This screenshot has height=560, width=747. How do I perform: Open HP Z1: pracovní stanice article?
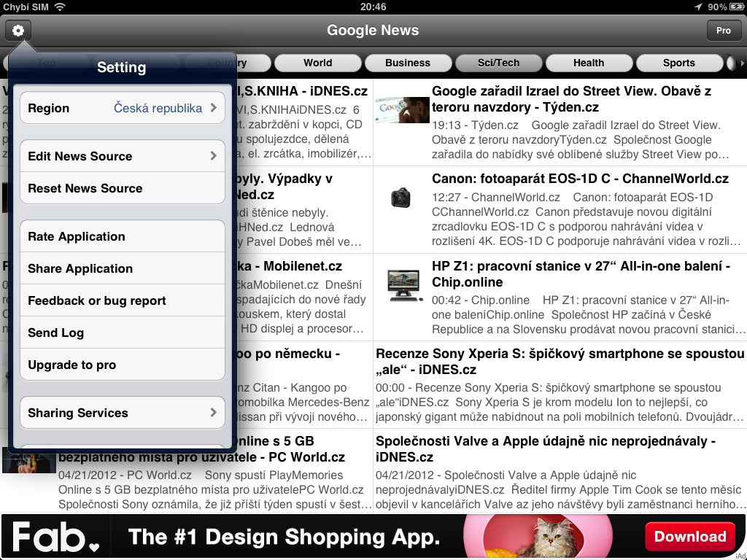[560, 297]
